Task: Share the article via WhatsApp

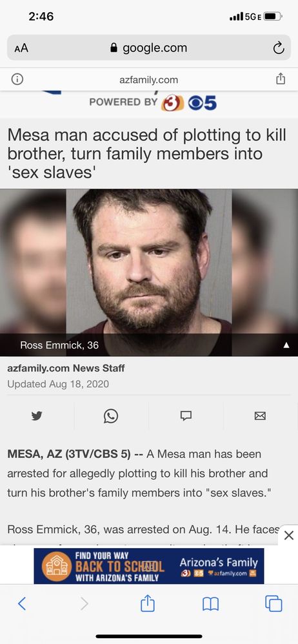Action: pos(111,416)
